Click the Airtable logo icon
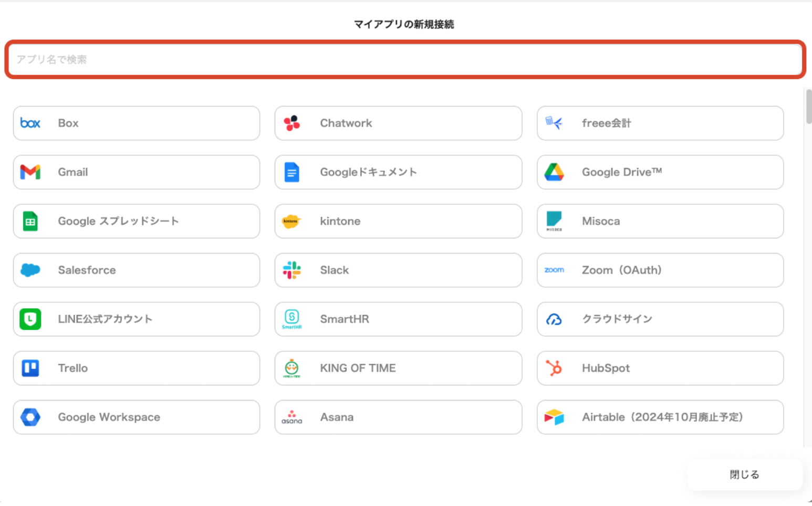Screen dimensions: 812x506 (x=554, y=417)
